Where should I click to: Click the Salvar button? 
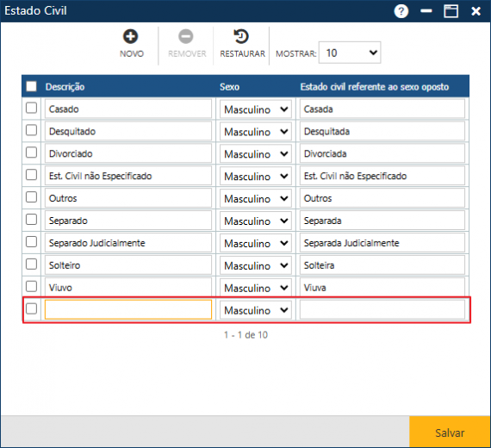[450, 432]
